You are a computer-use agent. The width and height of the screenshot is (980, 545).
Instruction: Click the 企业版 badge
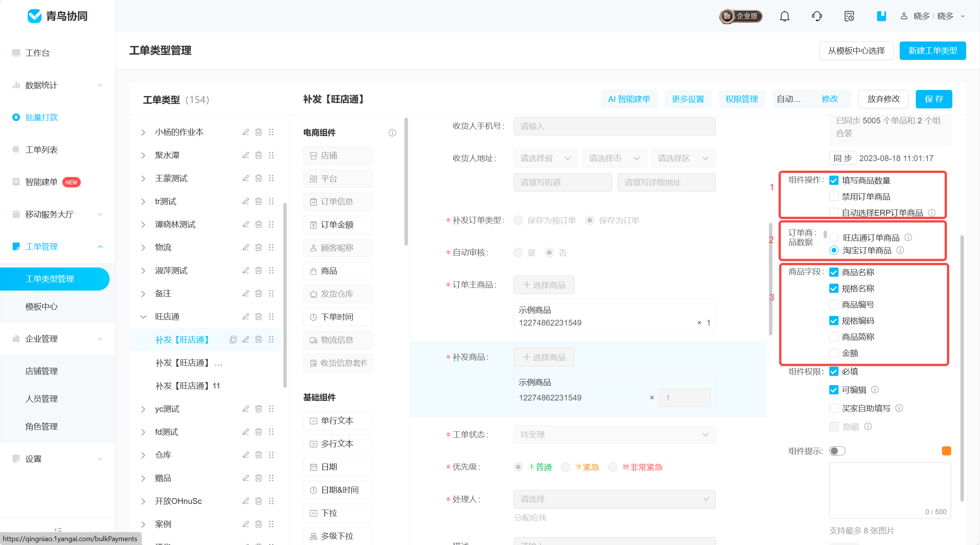coord(740,16)
